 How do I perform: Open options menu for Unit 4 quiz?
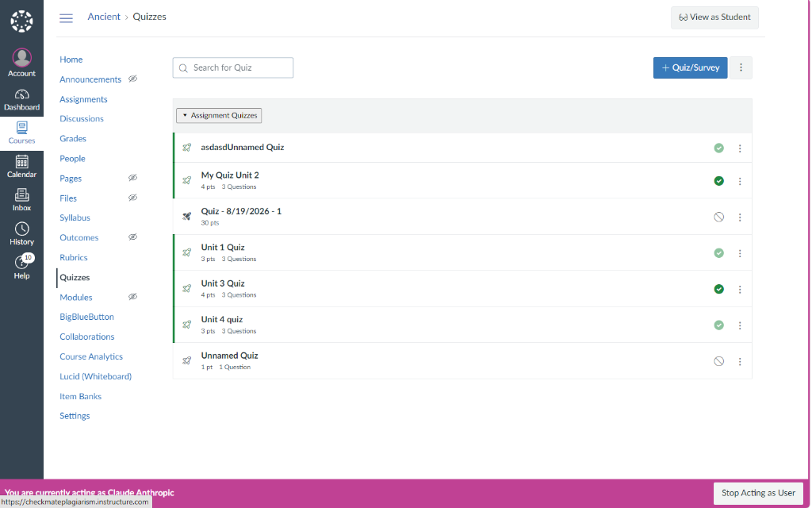[x=740, y=325]
